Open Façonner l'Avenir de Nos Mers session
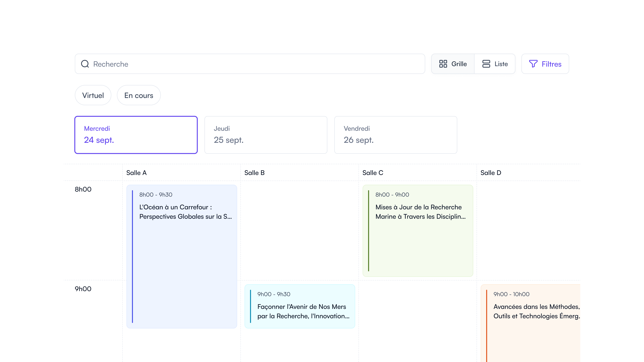This screenshot has width=644, height=362. click(x=300, y=306)
